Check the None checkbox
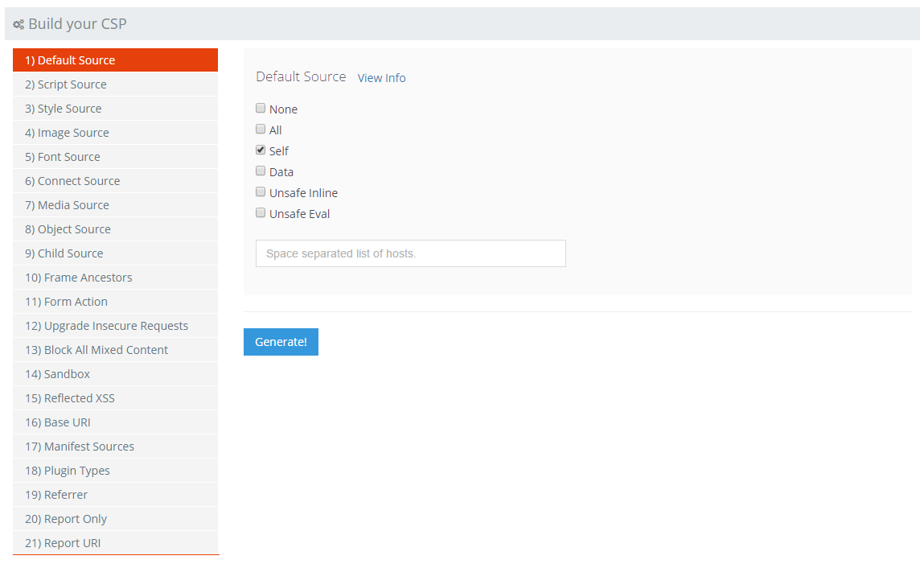Viewport: 924px width, 564px height. pos(261,108)
